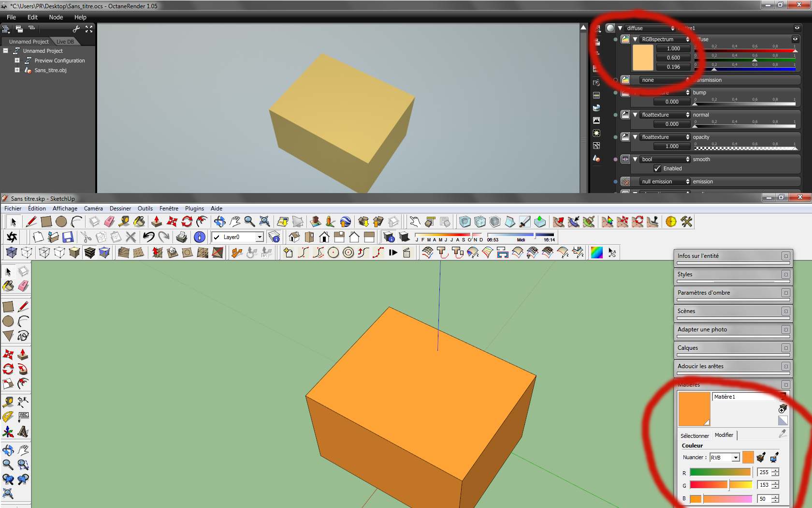Viewport: 812px width, 508px height.
Task: Select the Dimension tool
Action: [23, 402]
